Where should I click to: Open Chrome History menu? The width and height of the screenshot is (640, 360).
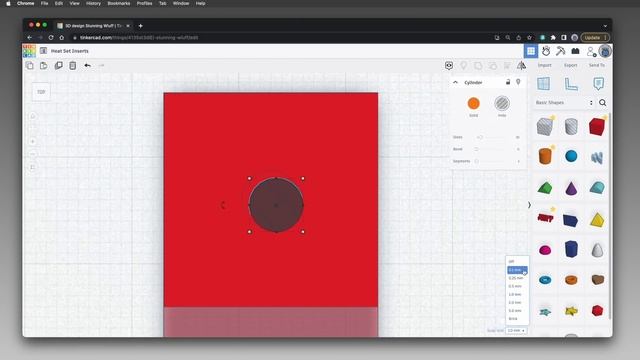click(x=93, y=3)
